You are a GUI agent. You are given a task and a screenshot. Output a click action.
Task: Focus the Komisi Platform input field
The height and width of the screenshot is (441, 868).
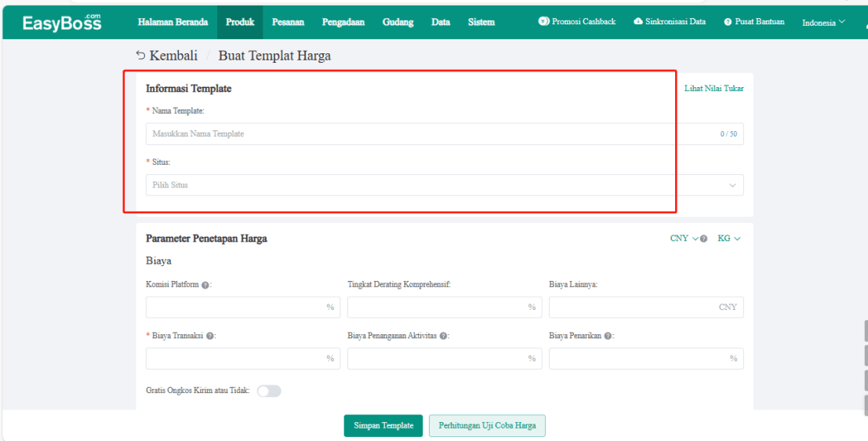pyautogui.click(x=243, y=307)
